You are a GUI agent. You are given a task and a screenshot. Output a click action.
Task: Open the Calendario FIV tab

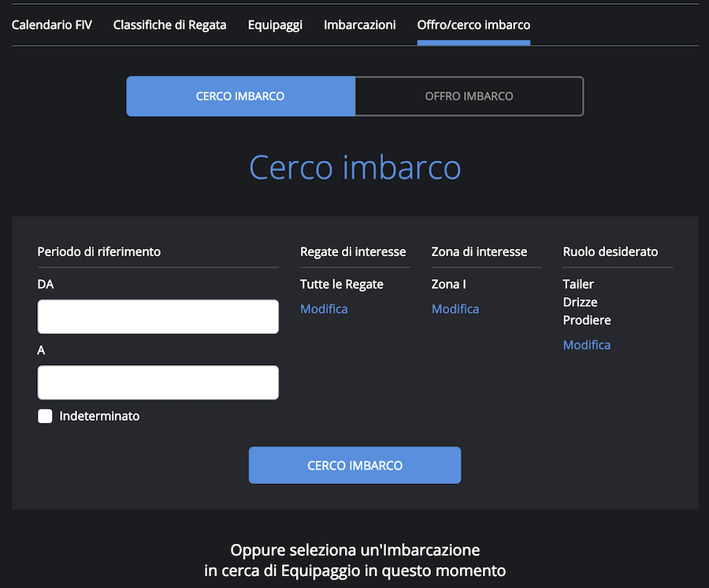(51, 24)
